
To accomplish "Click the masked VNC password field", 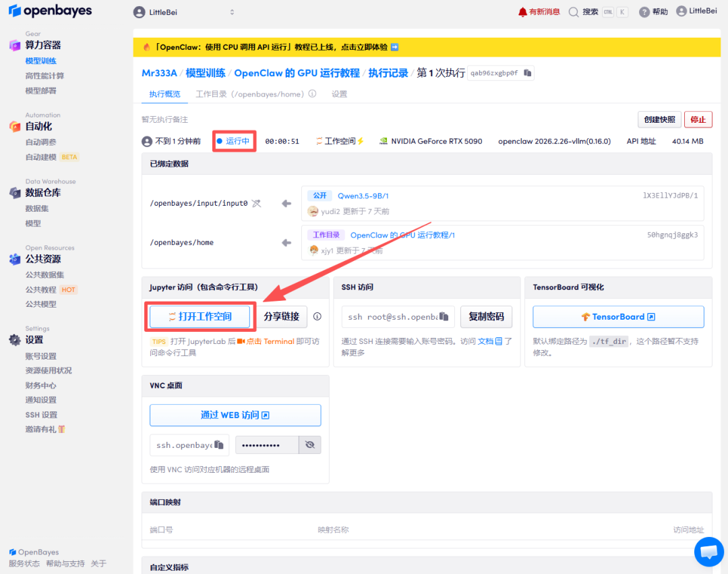I will tap(267, 445).
